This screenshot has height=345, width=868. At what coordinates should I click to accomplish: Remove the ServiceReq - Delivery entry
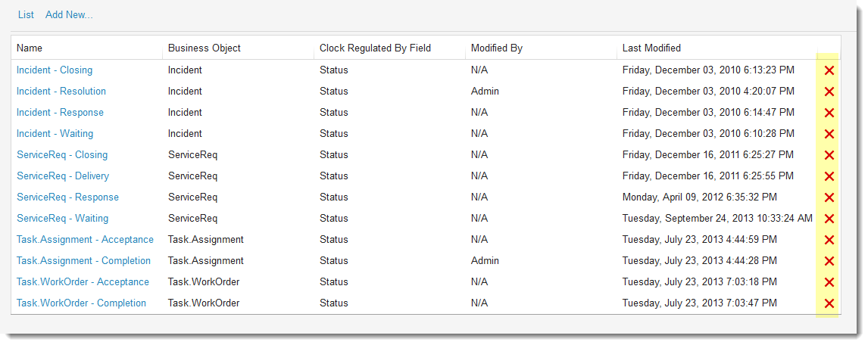click(829, 176)
